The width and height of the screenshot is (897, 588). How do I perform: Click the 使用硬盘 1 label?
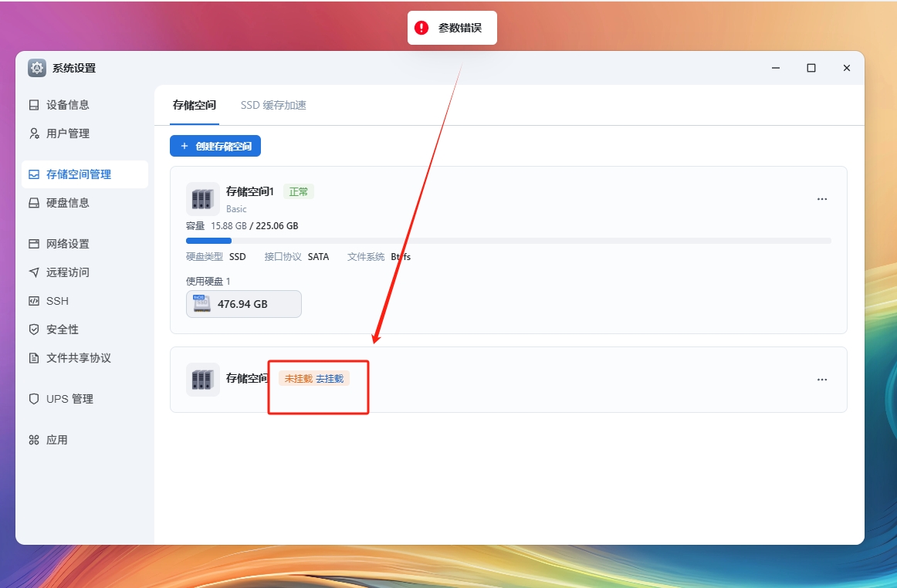point(208,282)
